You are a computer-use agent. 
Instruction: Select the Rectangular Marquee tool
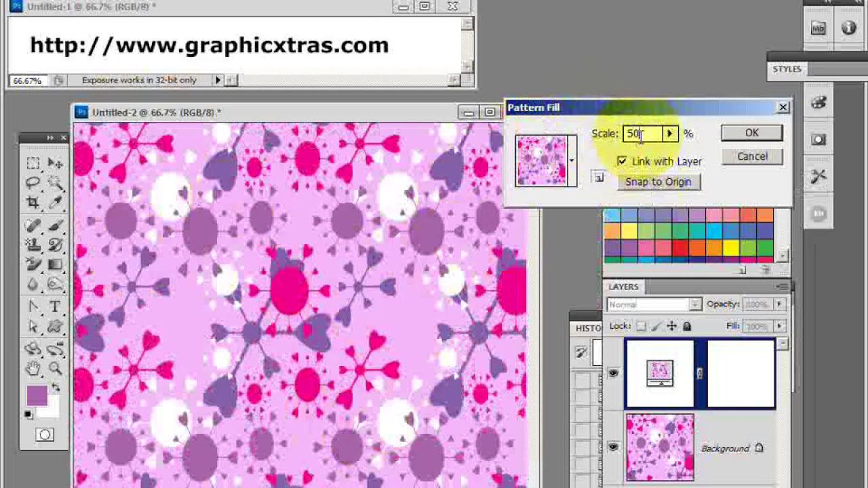pyautogui.click(x=33, y=163)
